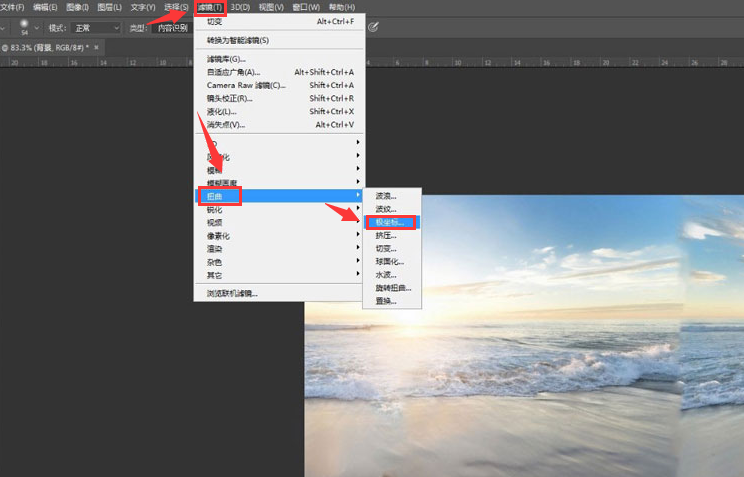This screenshot has width=744, height=477.
Task: Expand the 渲染 submenu
Action: click(279, 249)
